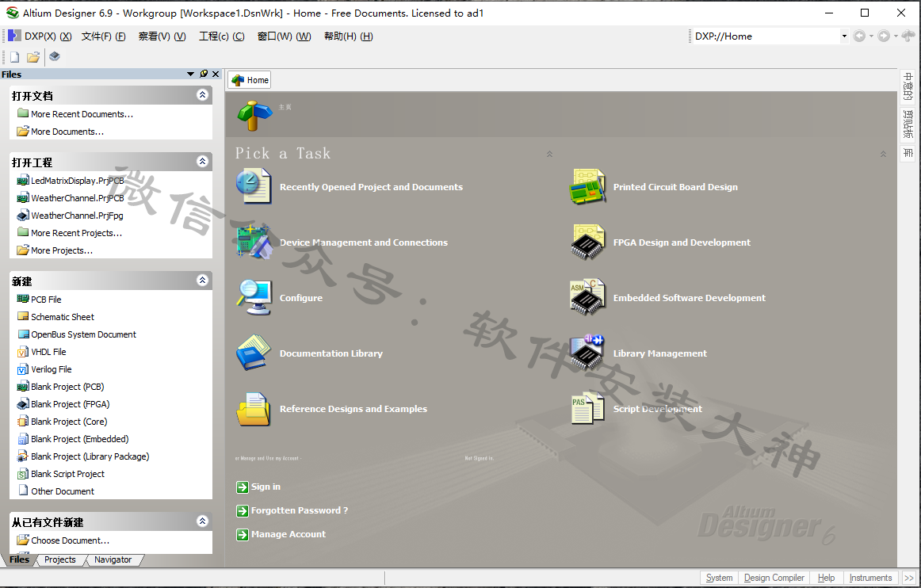This screenshot has height=588, width=921.
Task: Click the new document toolbar icon
Action: click(15, 57)
